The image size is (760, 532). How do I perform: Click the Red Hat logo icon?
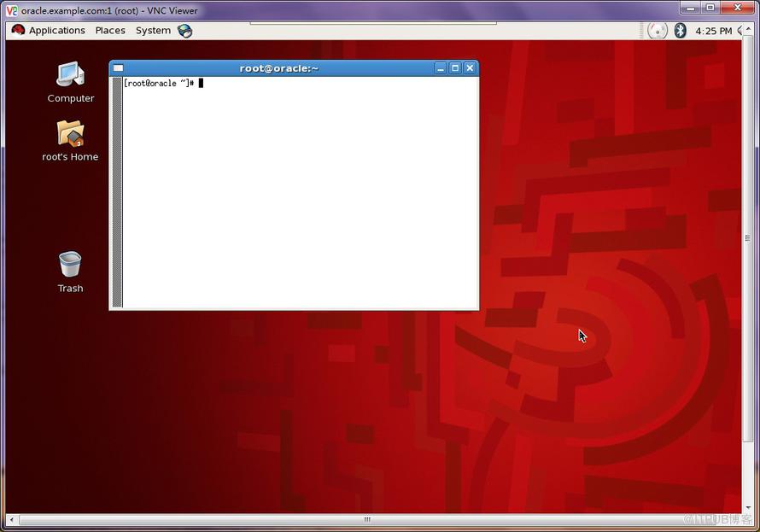click(18, 31)
